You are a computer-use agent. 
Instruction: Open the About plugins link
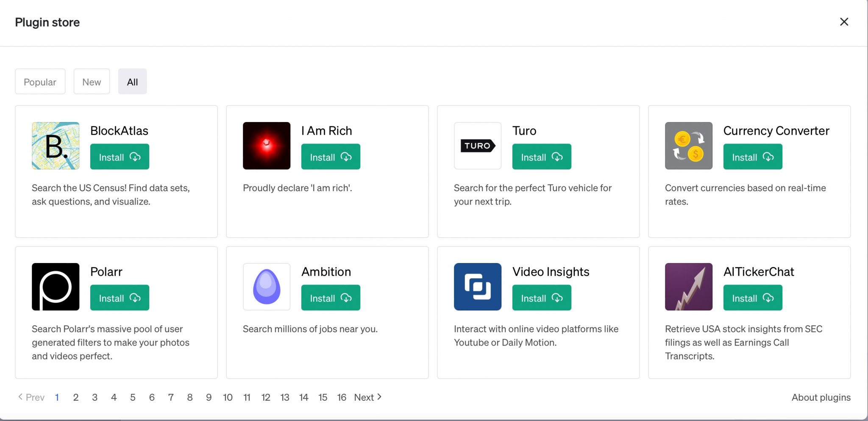pos(821,397)
